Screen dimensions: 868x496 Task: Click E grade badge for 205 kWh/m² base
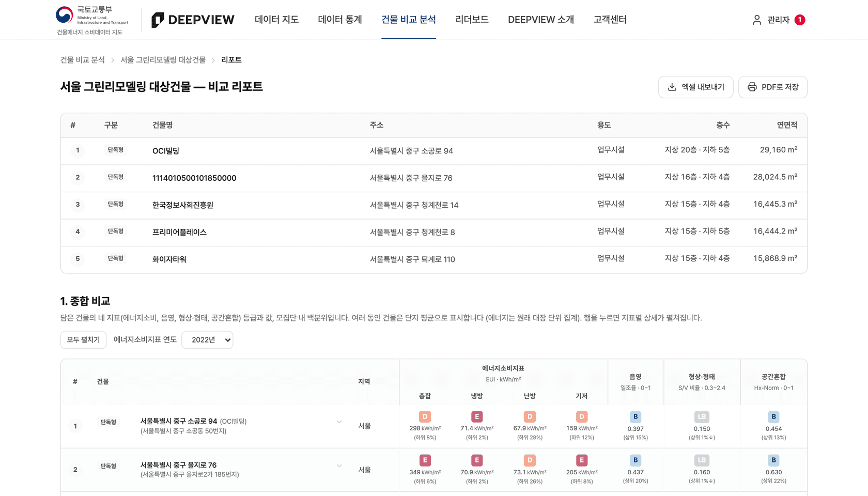[582, 460]
